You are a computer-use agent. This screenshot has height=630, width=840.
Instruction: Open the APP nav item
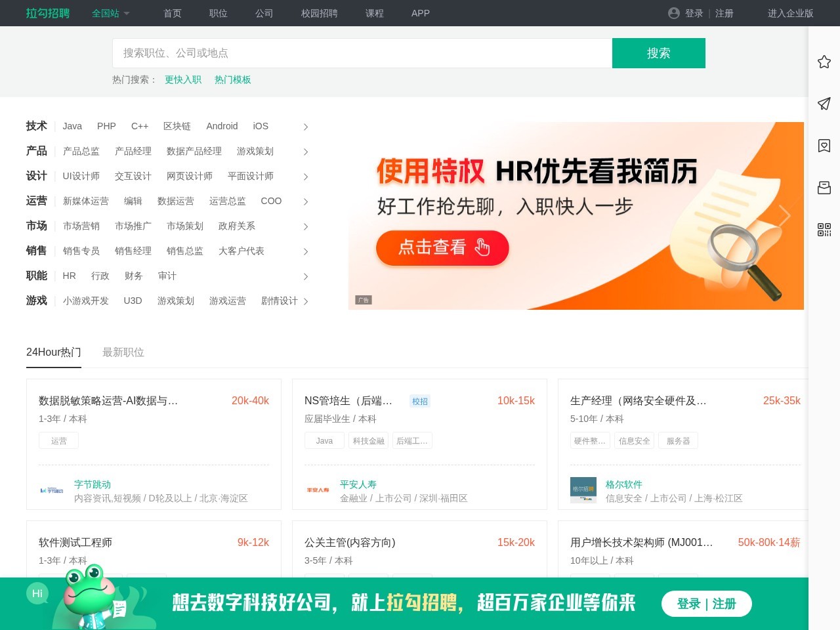coord(421,13)
